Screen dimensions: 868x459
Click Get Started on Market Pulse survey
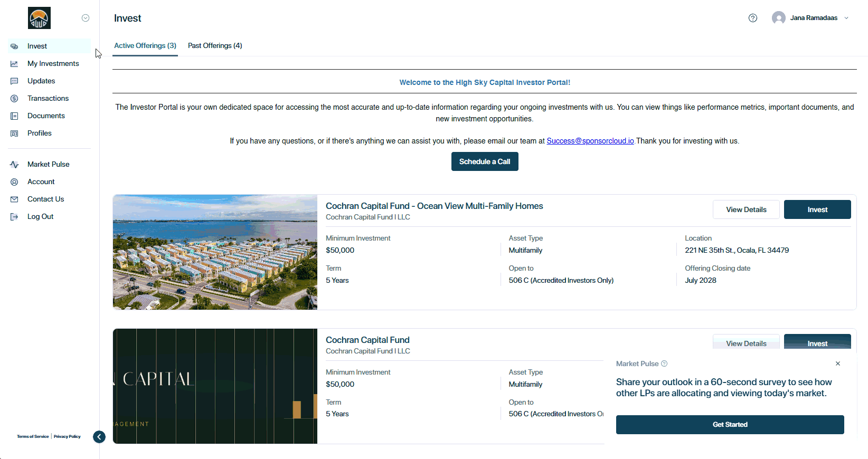click(730, 425)
